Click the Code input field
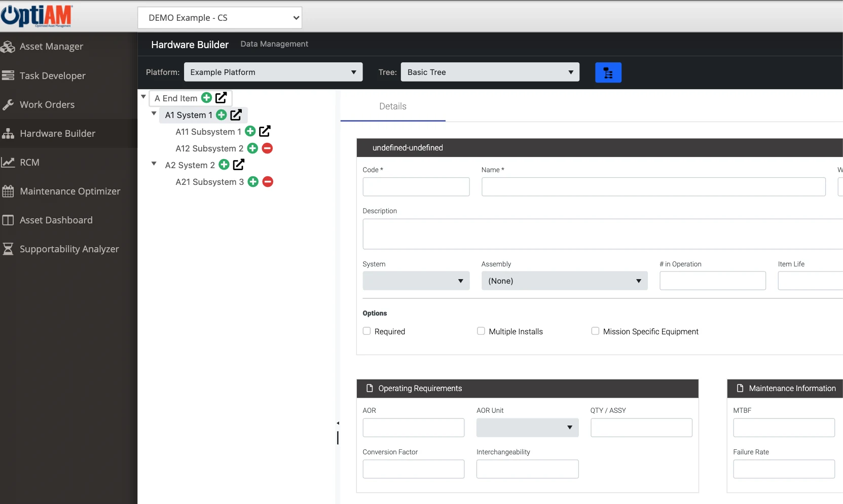This screenshot has width=843, height=504. (416, 186)
